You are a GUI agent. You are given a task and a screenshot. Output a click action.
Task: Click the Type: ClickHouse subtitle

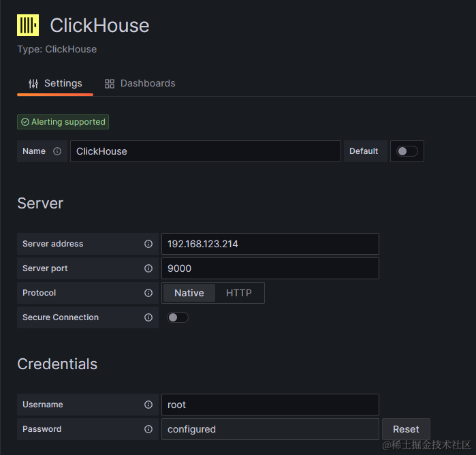57,49
